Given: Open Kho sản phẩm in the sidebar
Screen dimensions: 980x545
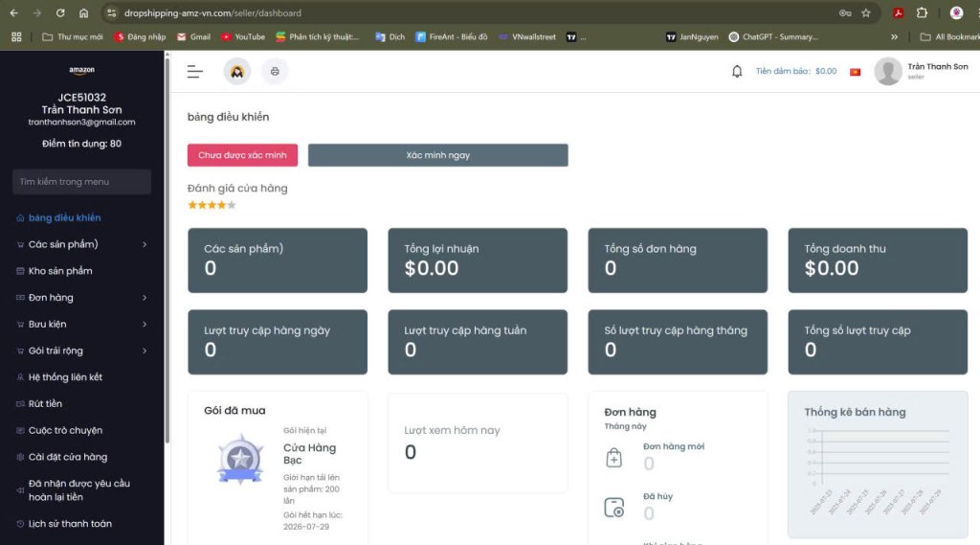Looking at the screenshot, I should [x=60, y=271].
